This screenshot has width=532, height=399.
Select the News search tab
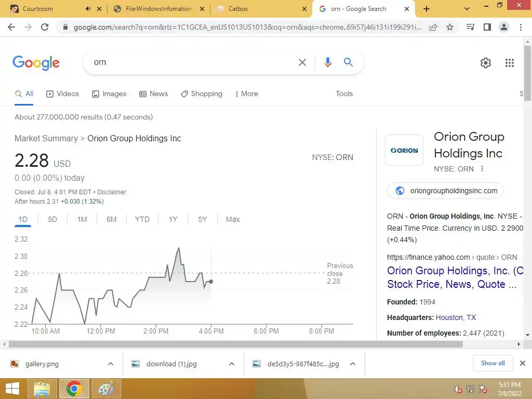(x=154, y=94)
